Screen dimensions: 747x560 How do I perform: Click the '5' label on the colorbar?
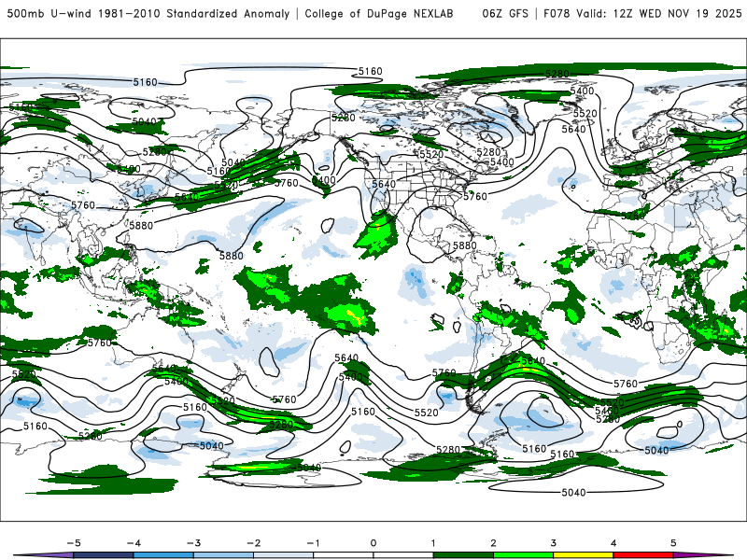pos(673,543)
